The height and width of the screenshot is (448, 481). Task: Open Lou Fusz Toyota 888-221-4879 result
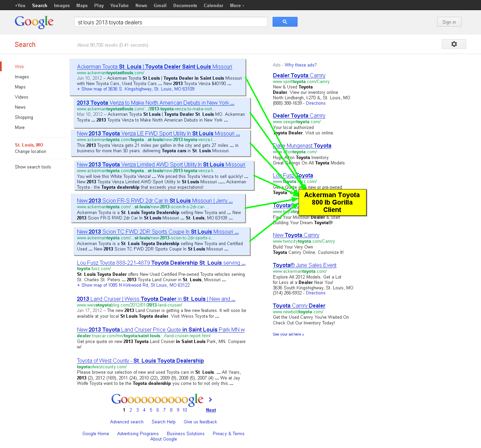(161, 263)
